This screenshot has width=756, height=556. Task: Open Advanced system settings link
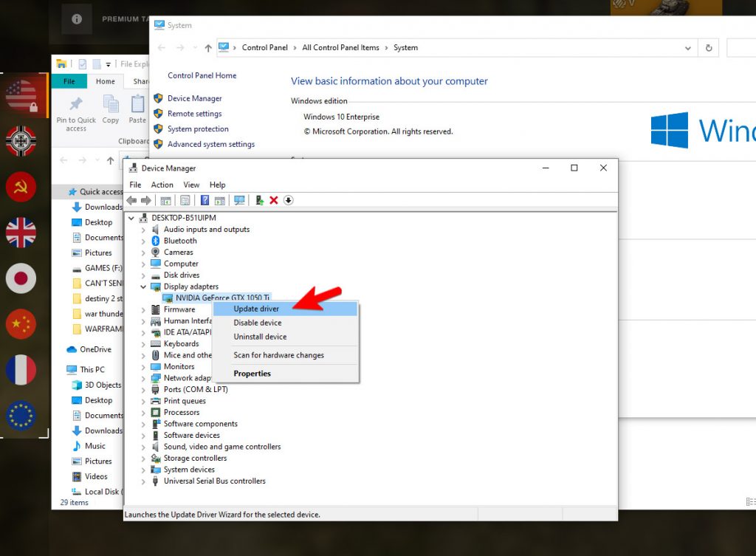pos(211,144)
